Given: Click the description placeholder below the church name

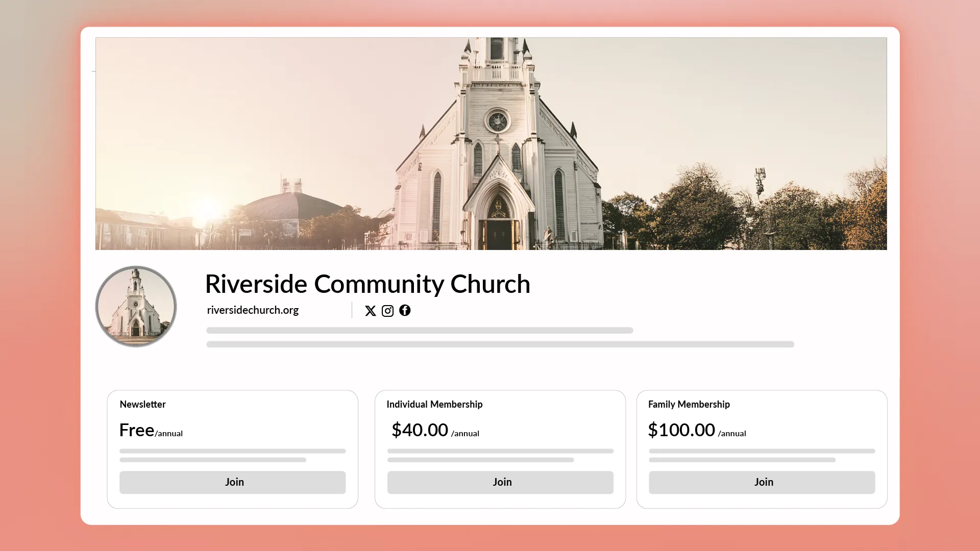Looking at the screenshot, I should [419, 330].
